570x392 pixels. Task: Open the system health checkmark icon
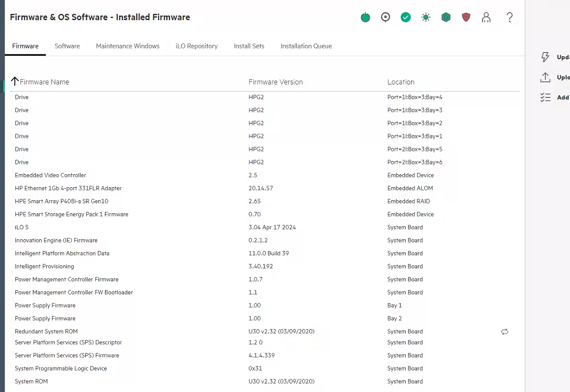(x=406, y=18)
